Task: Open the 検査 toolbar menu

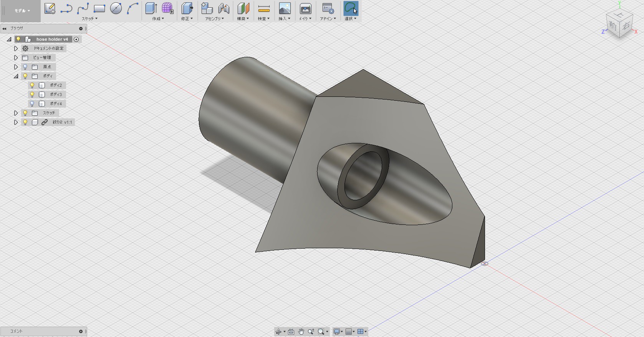Action: tap(263, 18)
